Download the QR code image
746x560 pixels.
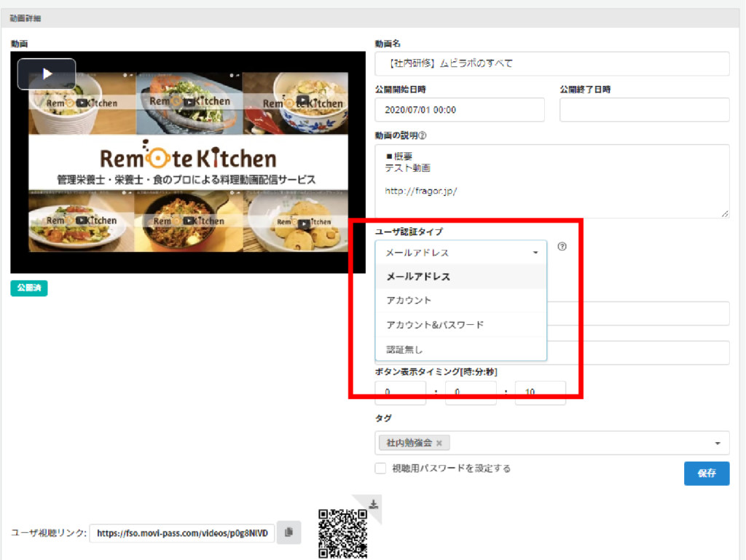373,504
